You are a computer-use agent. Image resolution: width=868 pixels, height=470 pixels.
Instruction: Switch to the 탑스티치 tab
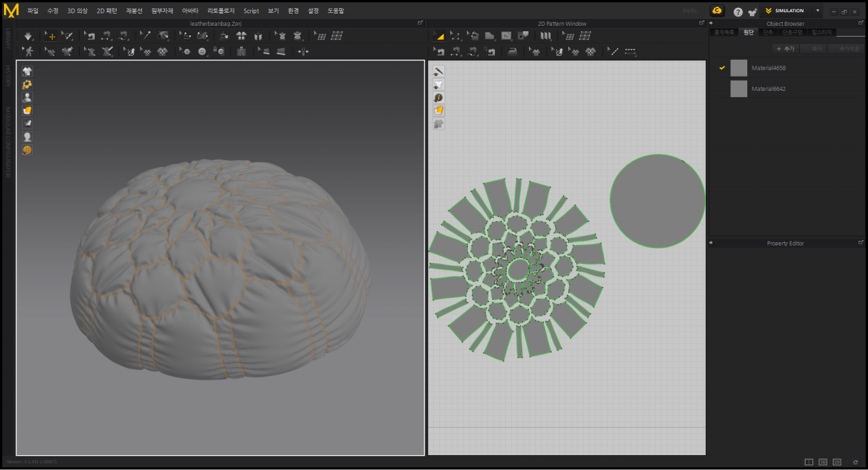pos(821,32)
